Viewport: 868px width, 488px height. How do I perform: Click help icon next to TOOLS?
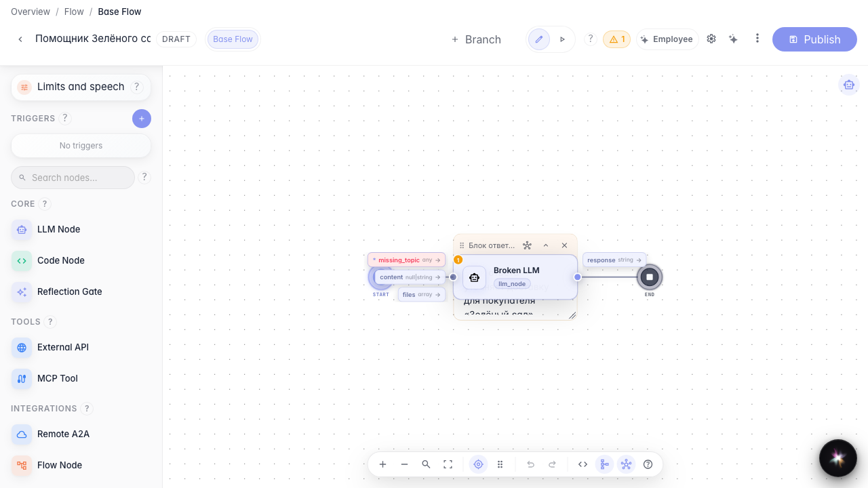coord(50,322)
